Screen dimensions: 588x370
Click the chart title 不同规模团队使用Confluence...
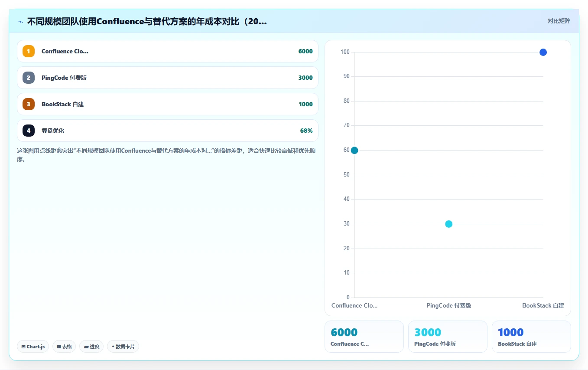tap(147, 22)
